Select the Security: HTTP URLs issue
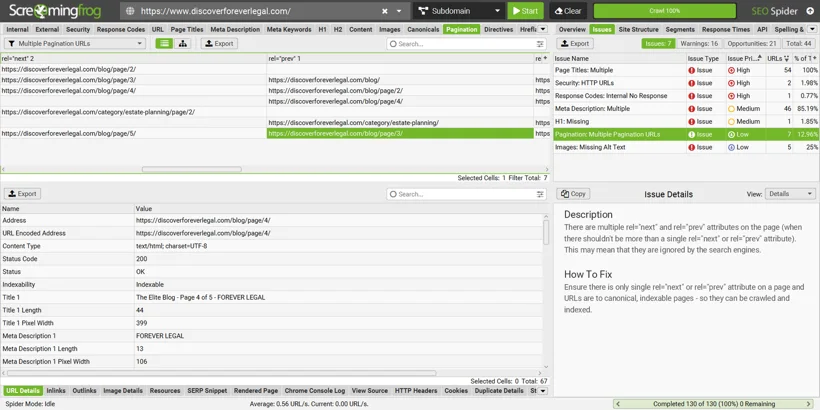Image resolution: width=820 pixels, height=410 pixels. pyautogui.click(x=686, y=83)
